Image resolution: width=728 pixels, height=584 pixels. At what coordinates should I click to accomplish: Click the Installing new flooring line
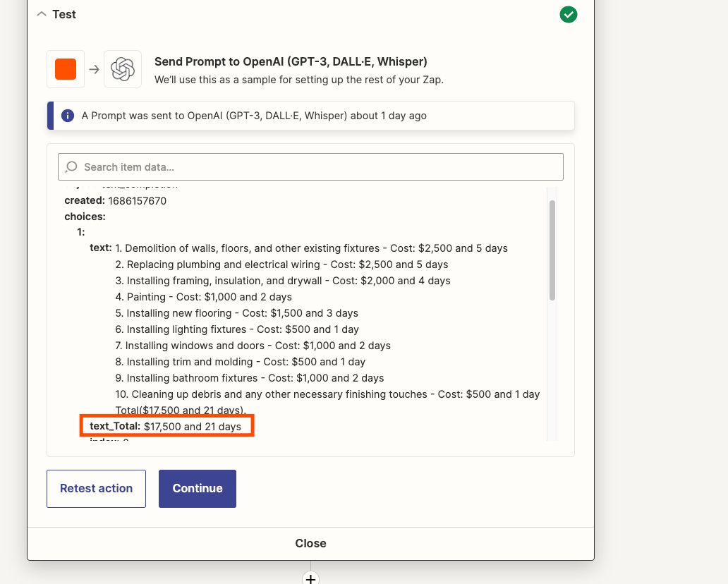click(237, 313)
